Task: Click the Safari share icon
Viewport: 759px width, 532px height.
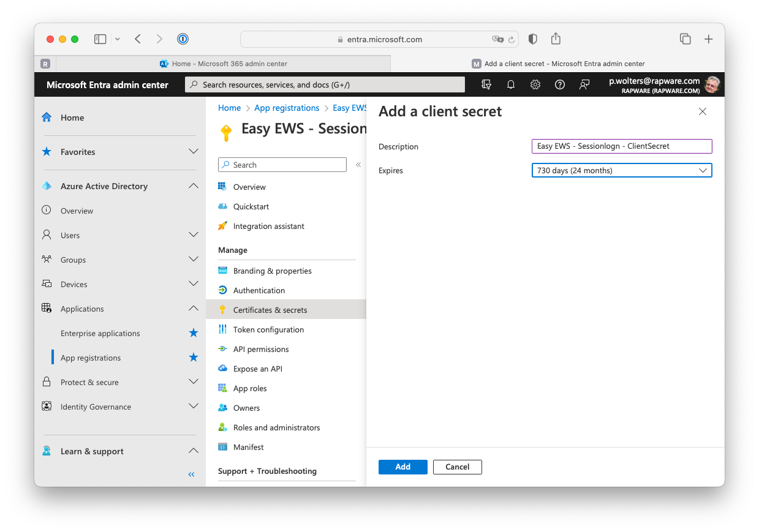Action: pos(556,39)
